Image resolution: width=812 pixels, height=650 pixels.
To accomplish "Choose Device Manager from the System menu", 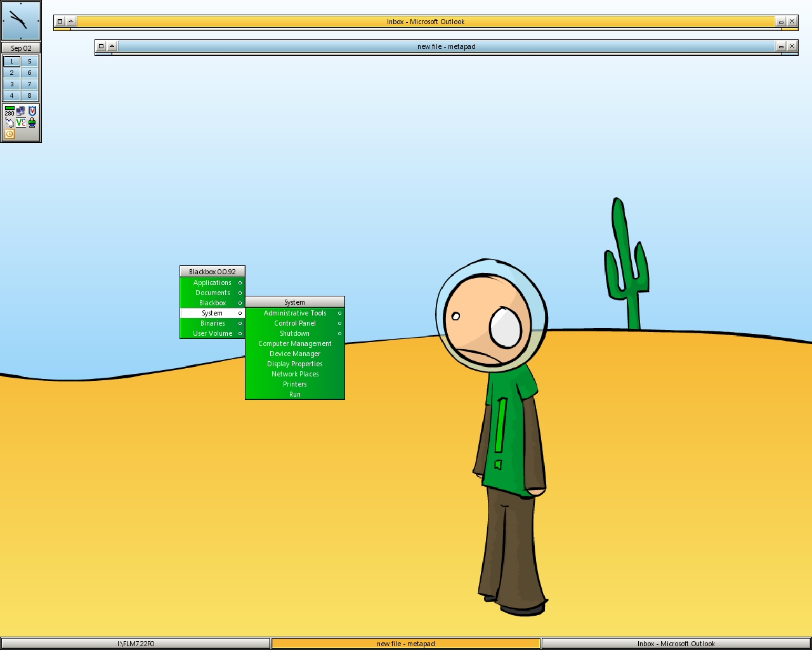I will pyautogui.click(x=295, y=354).
